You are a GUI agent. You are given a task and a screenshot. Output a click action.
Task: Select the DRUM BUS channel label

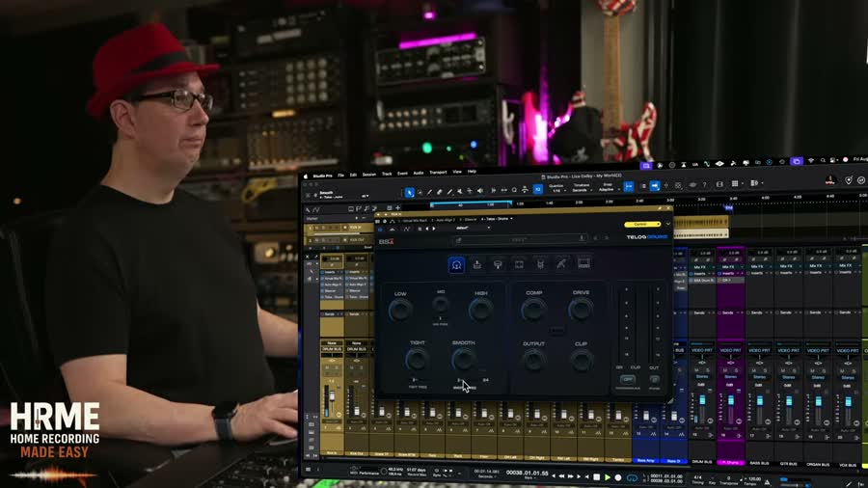coord(702,462)
